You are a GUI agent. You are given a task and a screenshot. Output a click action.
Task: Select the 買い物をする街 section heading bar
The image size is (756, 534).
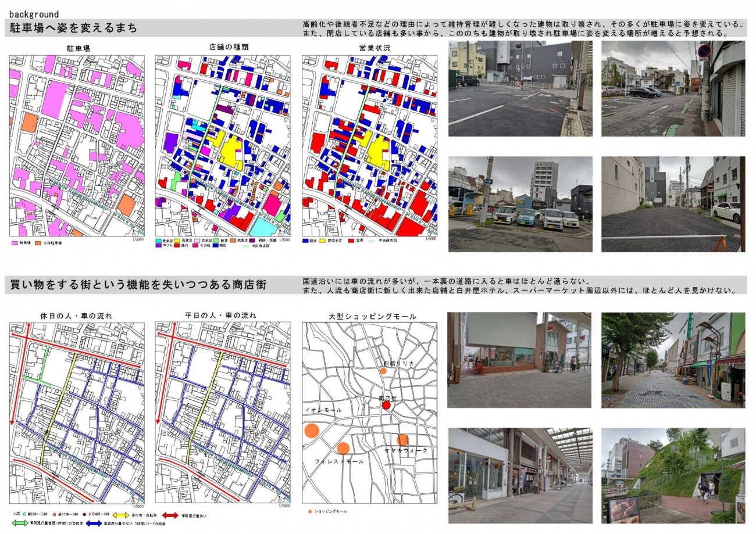pyautogui.click(x=138, y=285)
